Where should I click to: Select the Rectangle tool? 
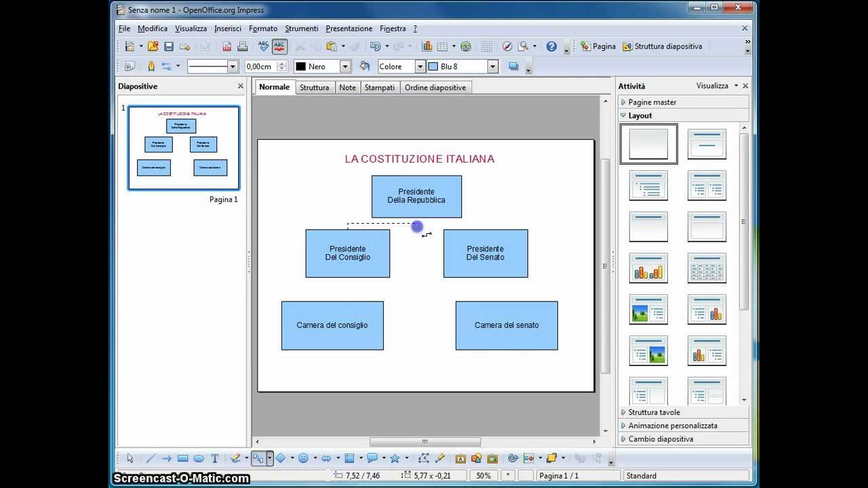coord(182,458)
